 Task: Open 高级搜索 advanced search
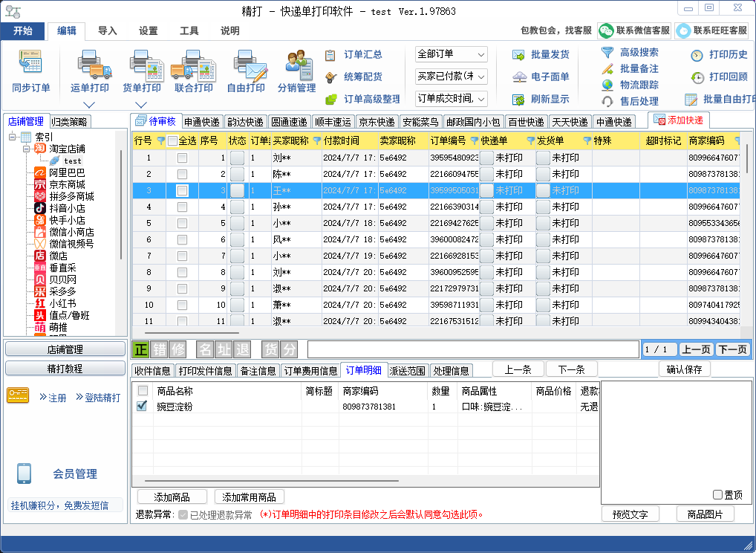pyautogui.click(x=608, y=53)
